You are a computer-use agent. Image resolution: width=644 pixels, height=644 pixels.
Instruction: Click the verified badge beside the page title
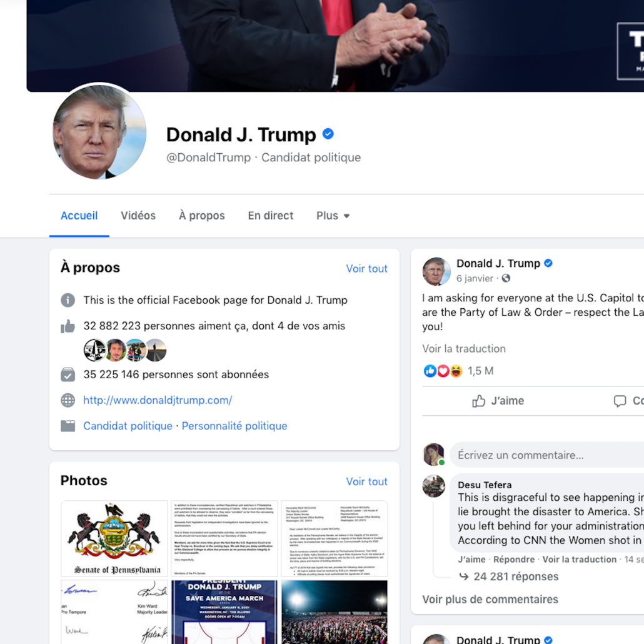click(328, 134)
